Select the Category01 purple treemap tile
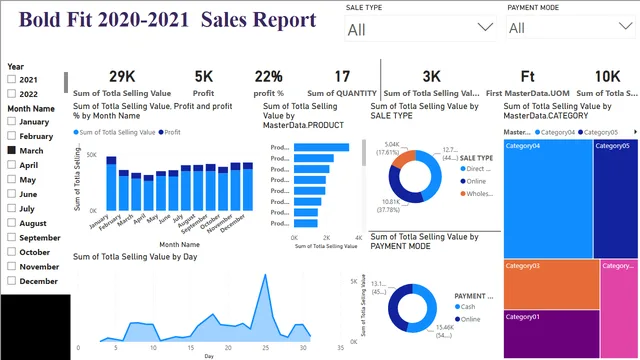This screenshot has height=360, width=640. coord(551,334)
